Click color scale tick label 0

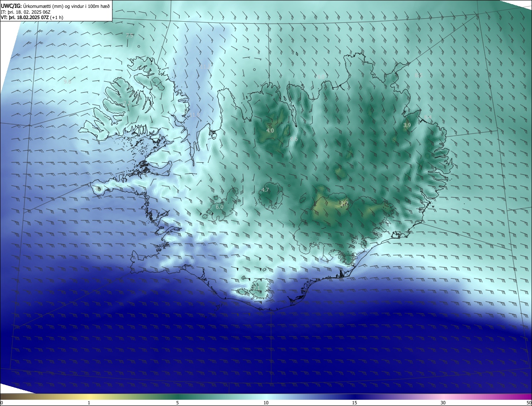[2, 403]
